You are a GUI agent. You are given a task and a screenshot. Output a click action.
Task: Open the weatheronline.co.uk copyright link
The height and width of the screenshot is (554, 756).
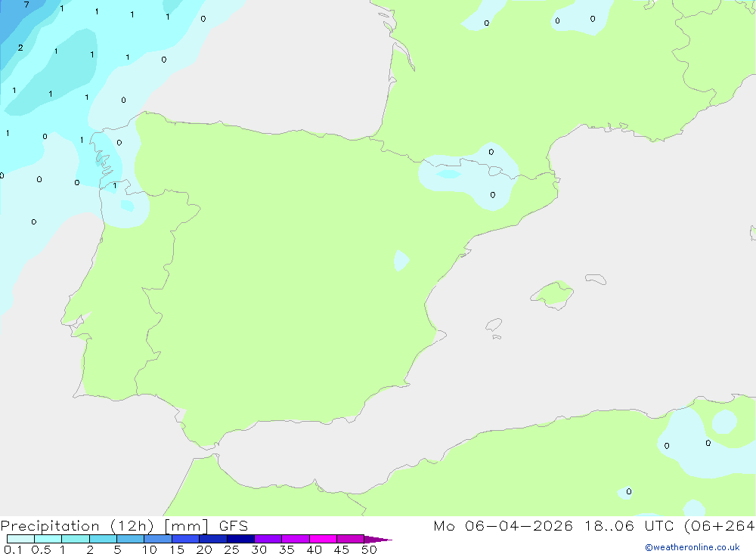692,547
